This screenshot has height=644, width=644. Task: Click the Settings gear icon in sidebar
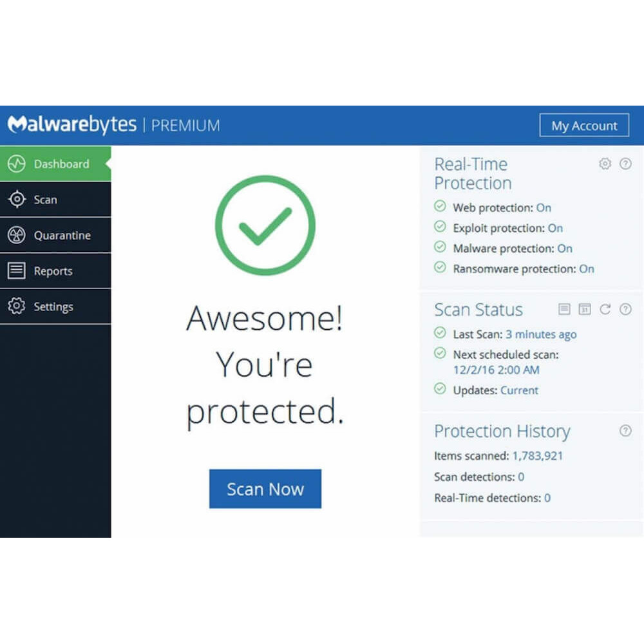[17, 307]
